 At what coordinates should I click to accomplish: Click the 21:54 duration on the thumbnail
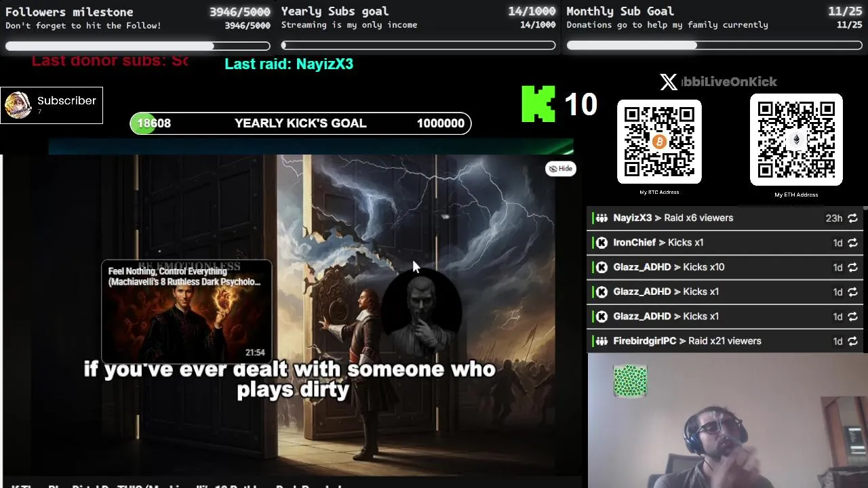255,352
